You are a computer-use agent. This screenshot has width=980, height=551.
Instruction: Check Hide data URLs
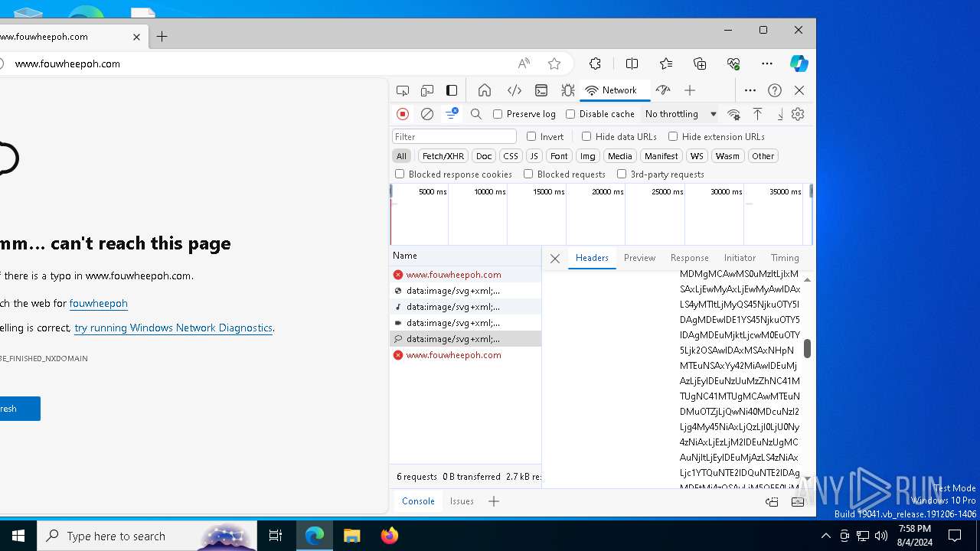(586, 136)
